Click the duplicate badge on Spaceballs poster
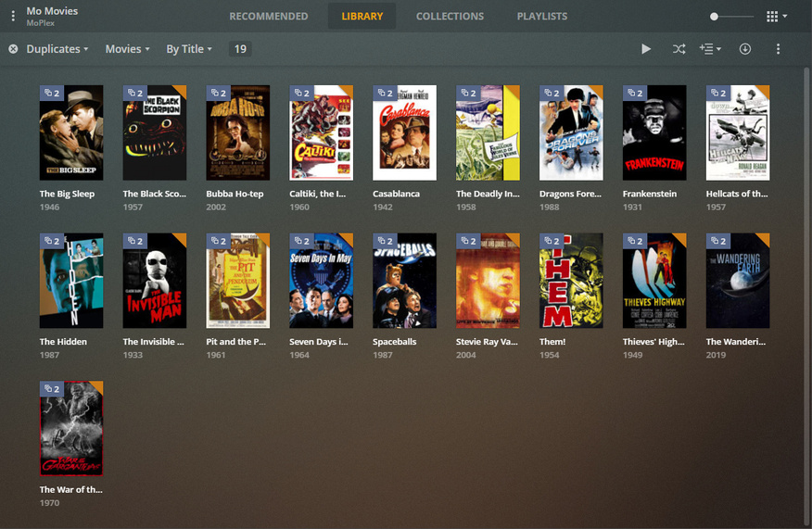The image size is (812, 529). [x=385, y=241]
